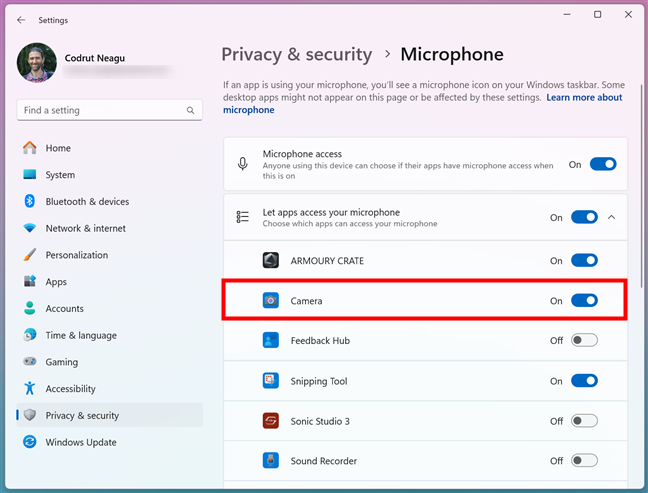
Task: Click the Network wifi icon
Action: pos(30,228)
